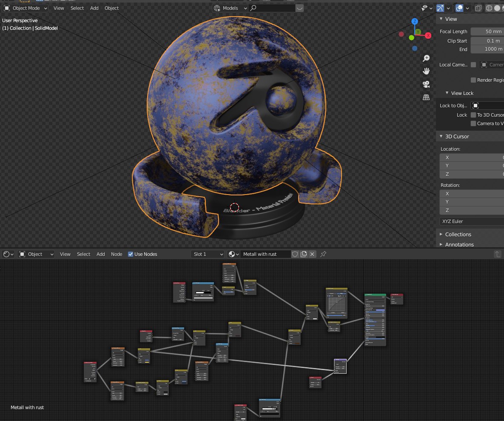The image size is (504, 421).
Task: Open the gizmo options dropdown arrow
Action: pyautogui.click(x=448, y=8)
